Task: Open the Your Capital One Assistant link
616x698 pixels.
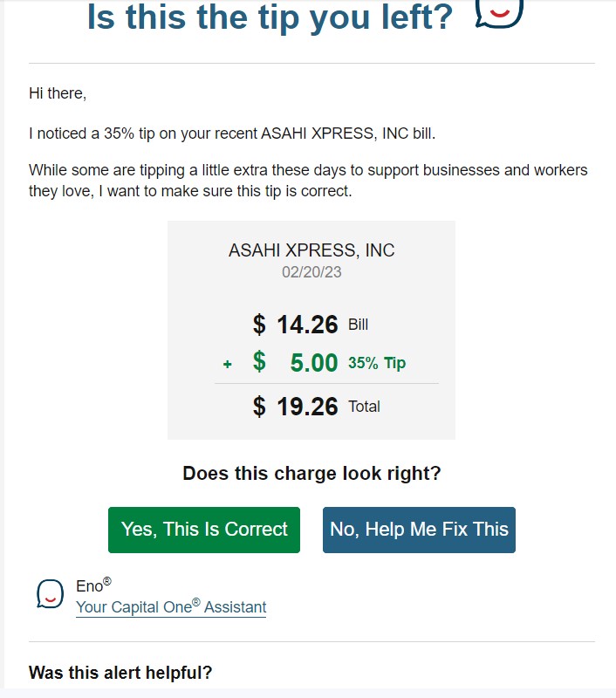Action: click(x=171, y=607)
